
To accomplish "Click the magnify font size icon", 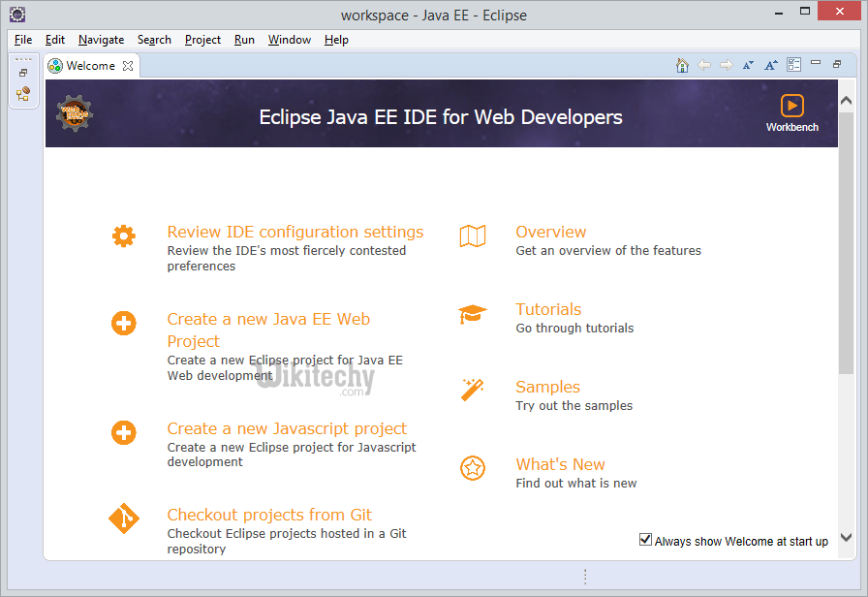I will [771, 65].
